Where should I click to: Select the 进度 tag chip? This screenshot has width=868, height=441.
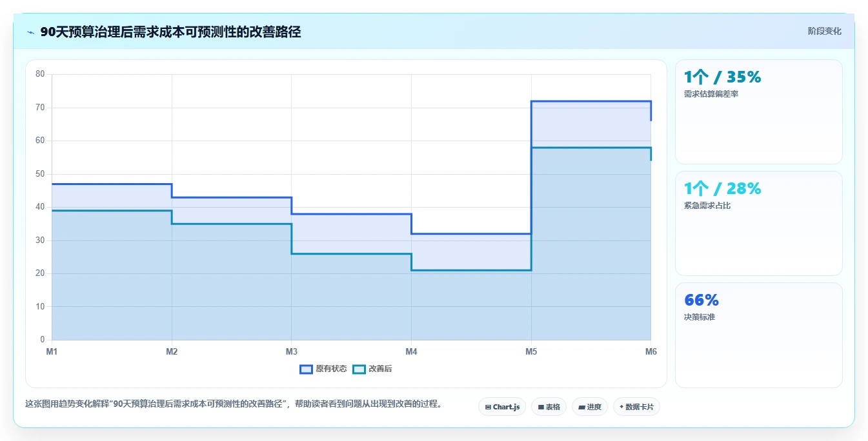pyautogui.click(x=590, y=407)
